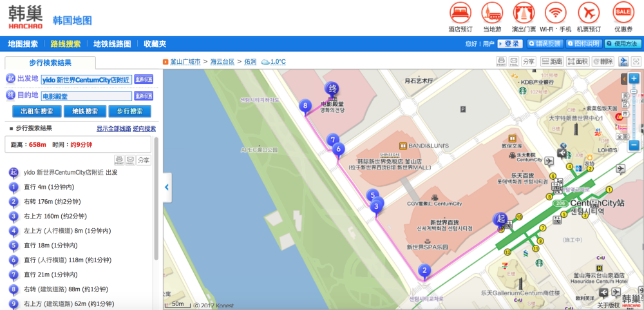Open 图标说明 icon legend
The width and height of the screenshot is (644, 310).
(x=583, y=44)
